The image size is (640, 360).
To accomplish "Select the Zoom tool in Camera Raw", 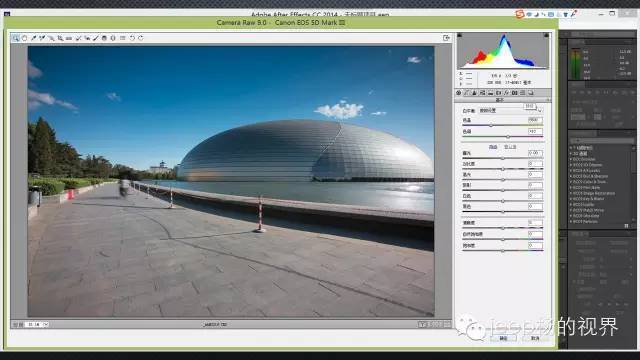I will point(16,38).
